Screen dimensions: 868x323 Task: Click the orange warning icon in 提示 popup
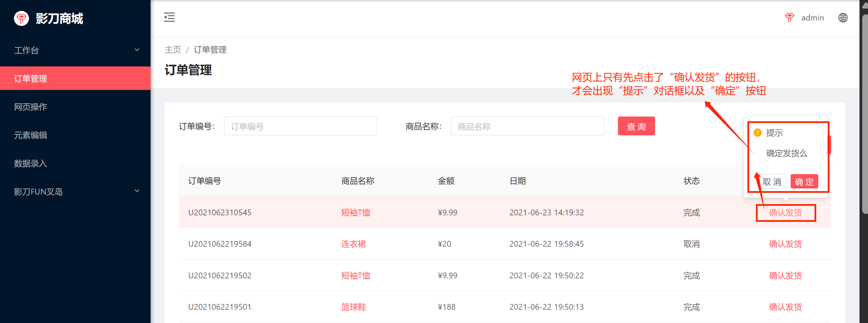(x=757, y=133)
